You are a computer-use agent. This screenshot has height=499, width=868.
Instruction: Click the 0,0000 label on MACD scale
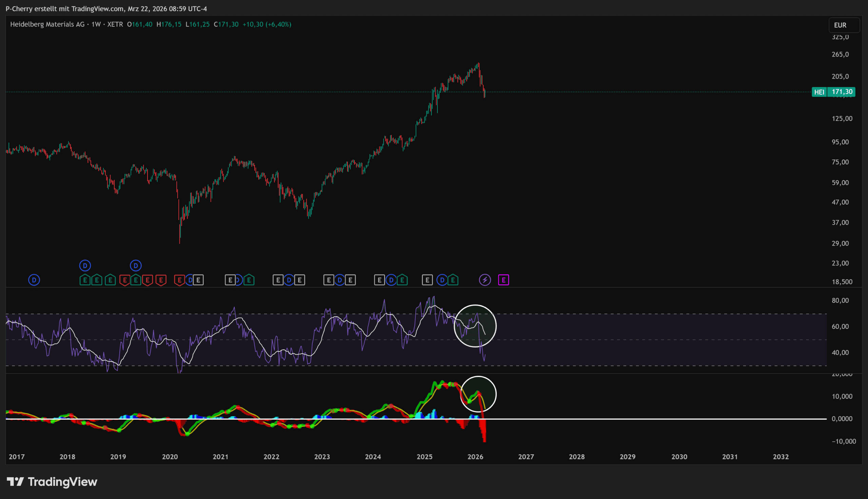point(842,418)
